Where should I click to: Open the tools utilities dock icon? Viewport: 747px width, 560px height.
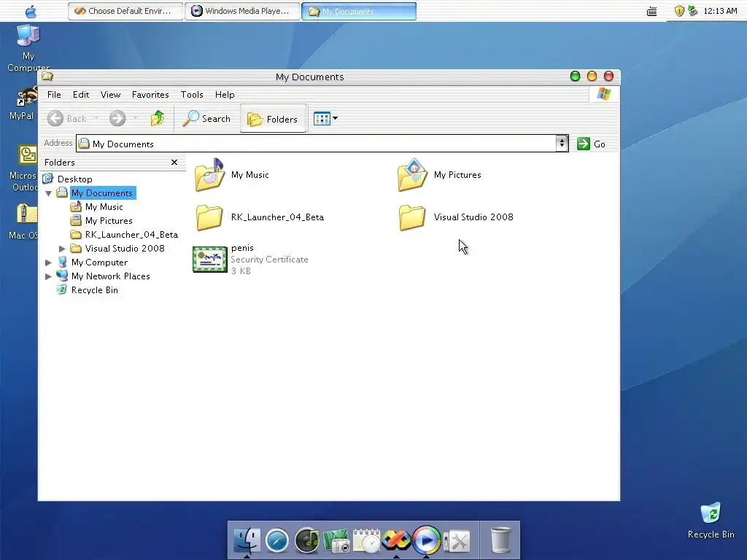click(457, 541)
